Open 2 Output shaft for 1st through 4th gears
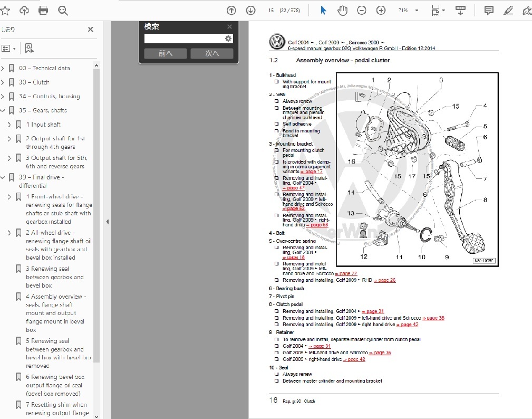The width and height of the screenshot is (532, 419). coord(55,142)
